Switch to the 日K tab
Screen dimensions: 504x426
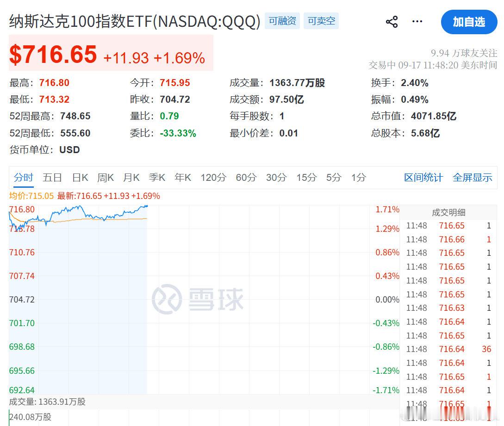[x=80, y=177]
